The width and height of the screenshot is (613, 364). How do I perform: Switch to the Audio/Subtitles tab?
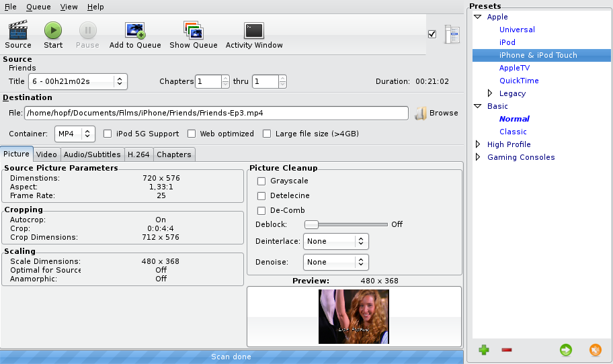[x=92, y=154]
